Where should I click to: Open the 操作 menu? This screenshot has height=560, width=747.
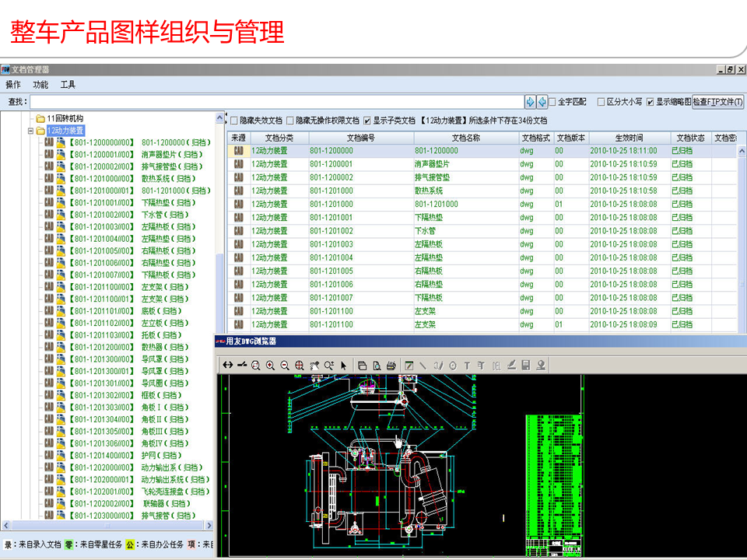click(13, 85)
